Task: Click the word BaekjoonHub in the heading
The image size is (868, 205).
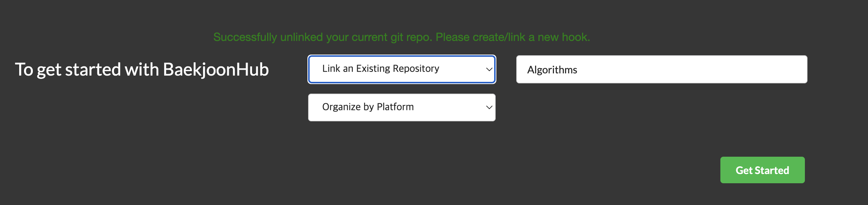Action: tap(216, 70)
